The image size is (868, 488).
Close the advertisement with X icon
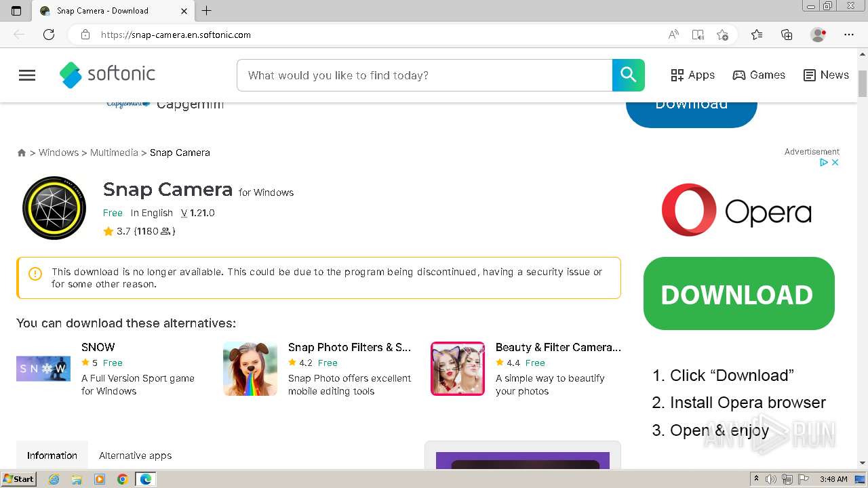tap(835, 163)
